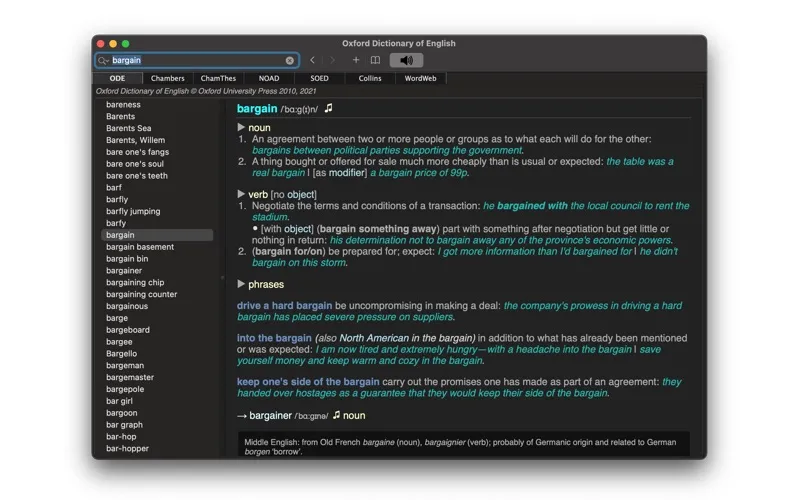This screenshot has height=500, width=800.
Task: Switch to the ODE tab
Action: coord(117,78)
